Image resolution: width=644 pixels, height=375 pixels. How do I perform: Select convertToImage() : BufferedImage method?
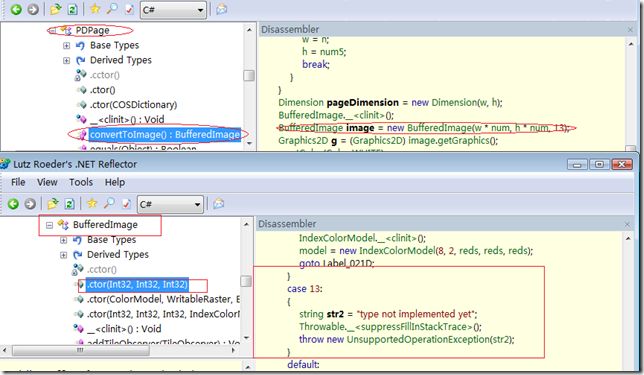point(165,134)
